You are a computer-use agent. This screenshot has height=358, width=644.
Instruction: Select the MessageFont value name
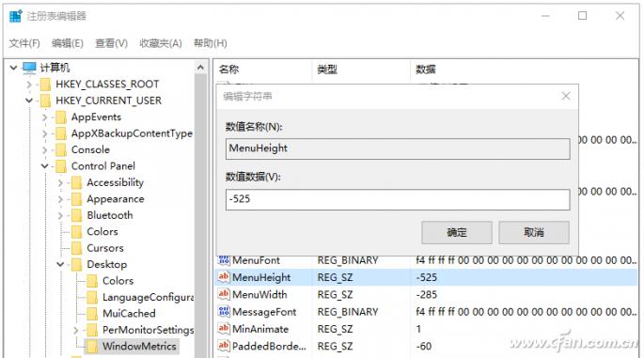(x=264, y=312)
